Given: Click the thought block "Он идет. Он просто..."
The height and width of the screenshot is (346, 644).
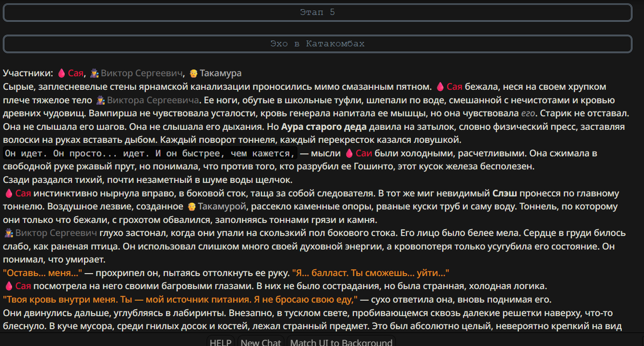Looking at the screenshot, I should [x=150, y=153].
